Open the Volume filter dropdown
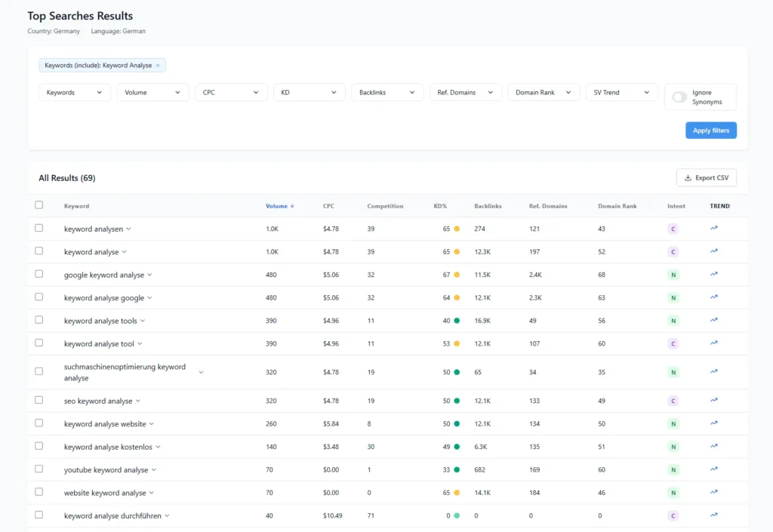This screenshot has height=532, width=773. click(x=151, y=91)
